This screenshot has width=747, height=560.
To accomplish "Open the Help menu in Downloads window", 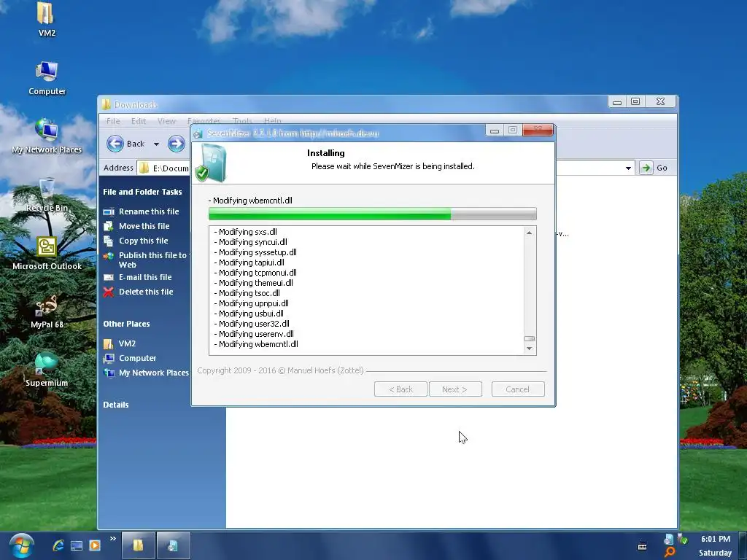I will point(273,121).
